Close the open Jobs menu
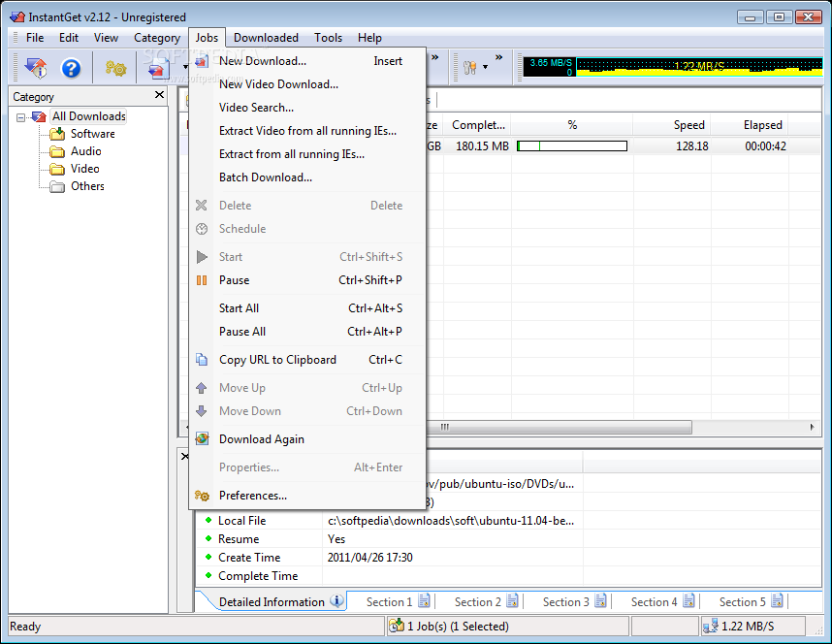832x644 pixels. 207,38
